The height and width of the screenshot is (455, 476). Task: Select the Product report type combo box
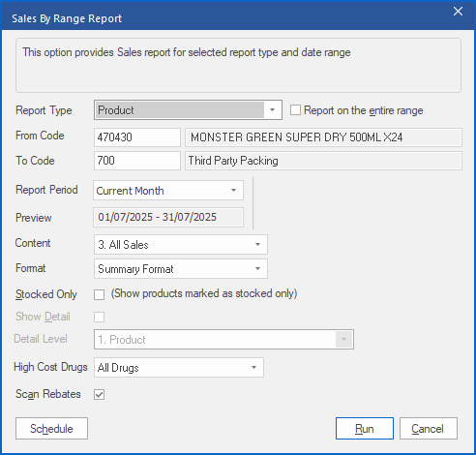[x=188, y=110]
